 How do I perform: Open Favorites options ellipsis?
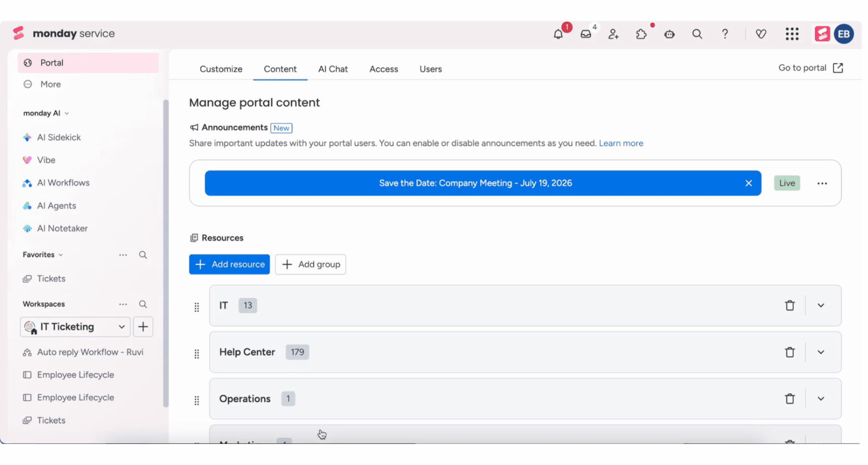pos(123,255)
